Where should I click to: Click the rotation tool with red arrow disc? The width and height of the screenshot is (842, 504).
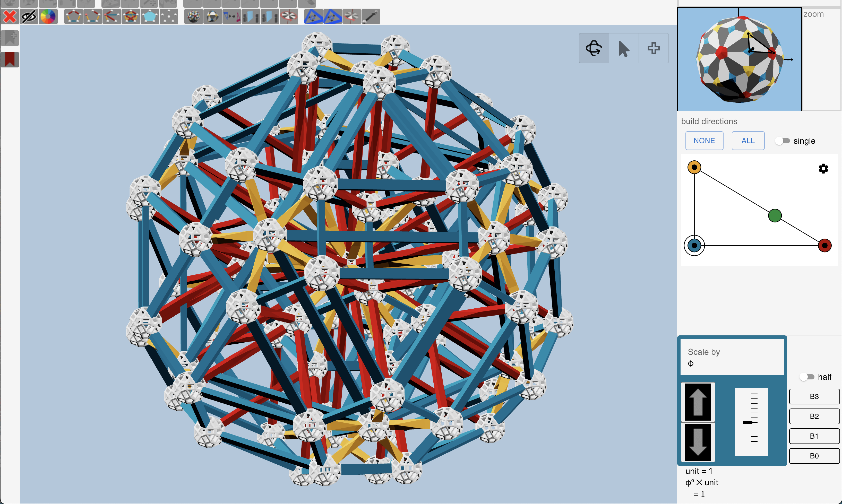351,16
